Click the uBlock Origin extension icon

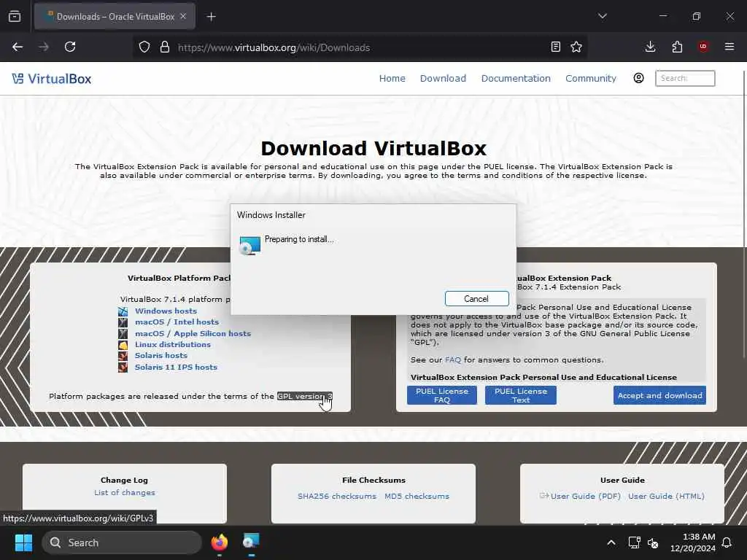click(703, 47)
